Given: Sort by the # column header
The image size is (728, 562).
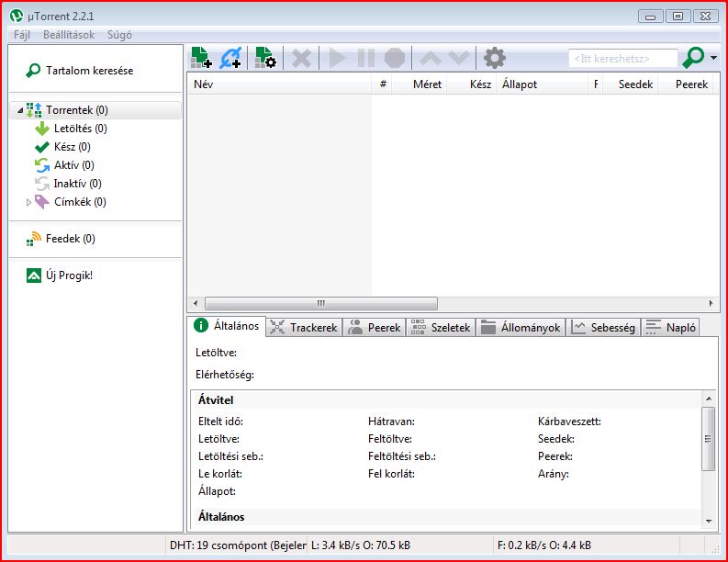Looking at the screenshot, I should pos(383,84).
